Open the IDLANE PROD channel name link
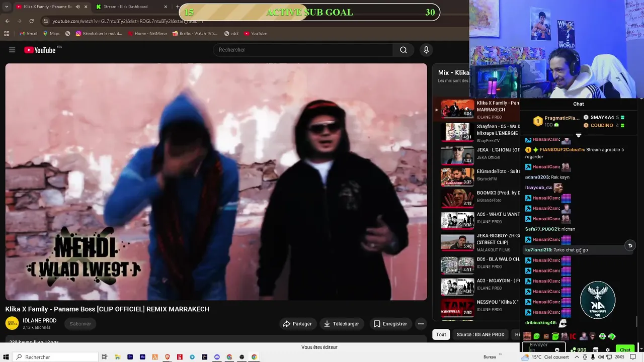This screenshot has width=644, height=362. point(39,320)
